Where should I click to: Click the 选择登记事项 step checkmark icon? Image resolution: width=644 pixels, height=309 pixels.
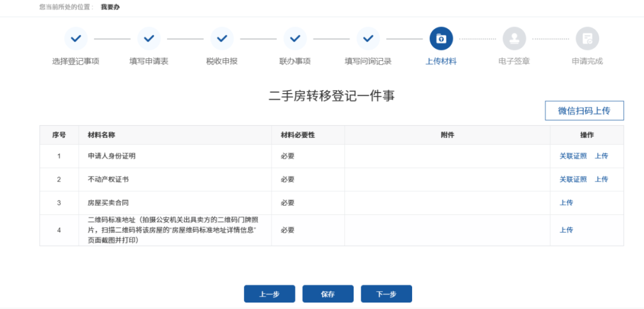pos(76,39)
